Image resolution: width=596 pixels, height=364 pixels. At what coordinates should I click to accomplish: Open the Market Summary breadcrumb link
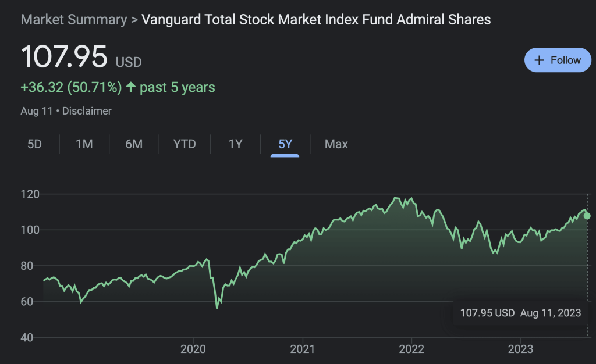[x=73, y=20]
